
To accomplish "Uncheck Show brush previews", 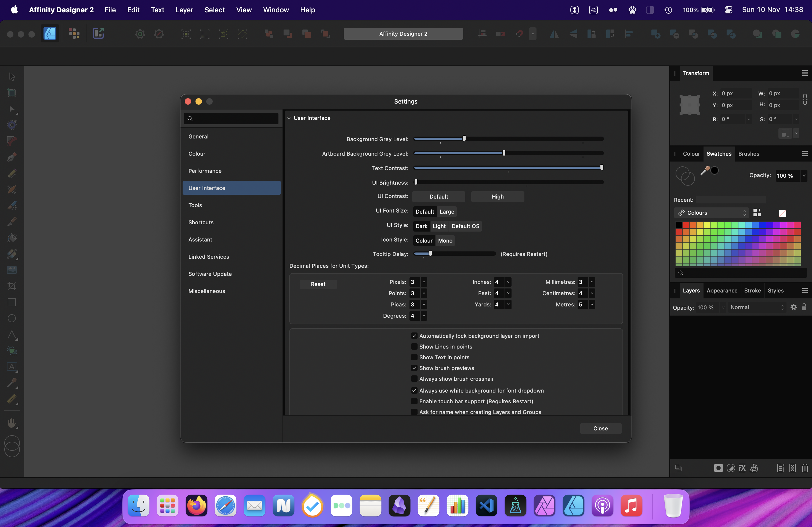I will 414,368.
